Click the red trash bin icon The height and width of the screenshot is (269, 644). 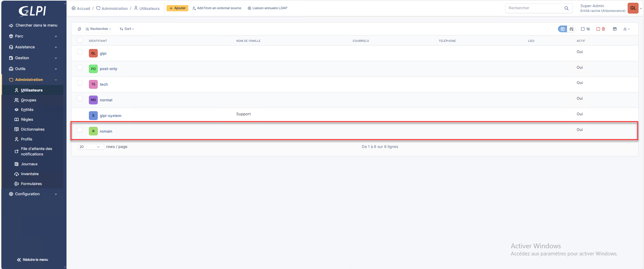[x=603, y=29]
